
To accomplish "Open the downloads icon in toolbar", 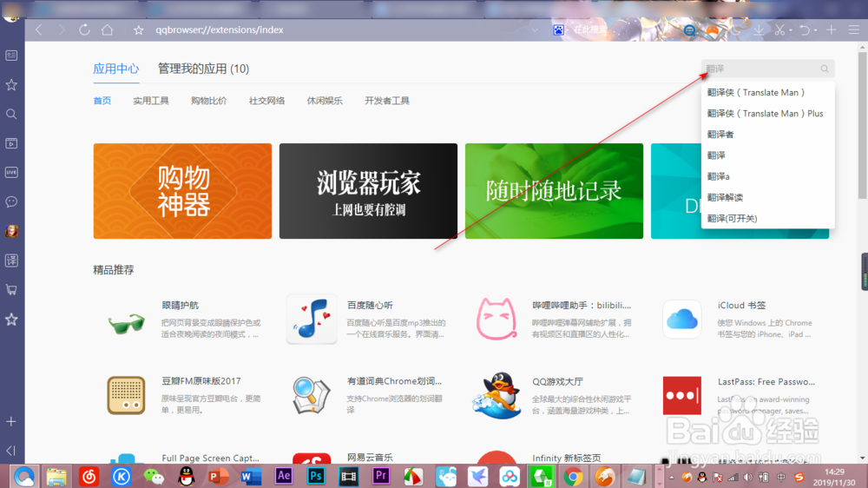I will (759, 30).
